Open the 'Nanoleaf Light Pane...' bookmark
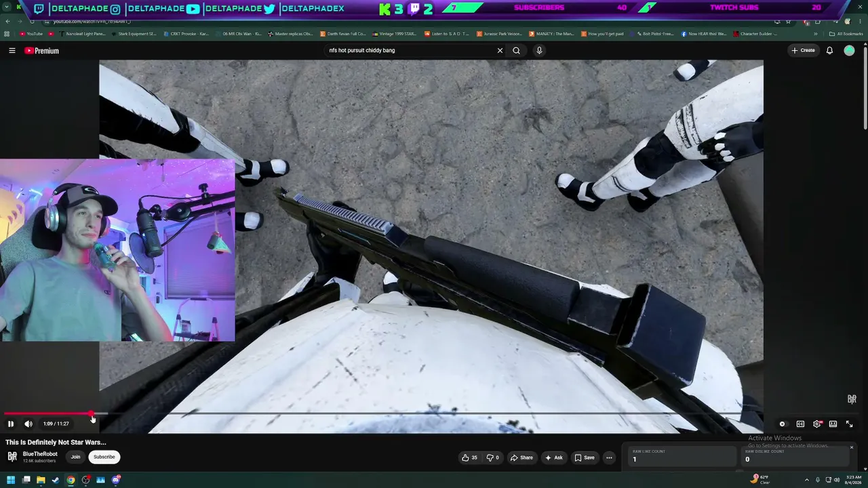Image resolution: width=868 pixels, height=488 pixels. coord(83,34)
